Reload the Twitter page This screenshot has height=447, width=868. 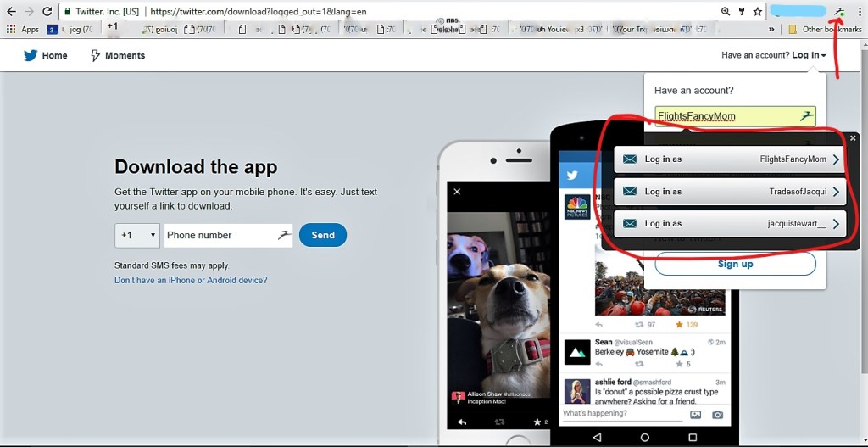[x=47, y=11]
